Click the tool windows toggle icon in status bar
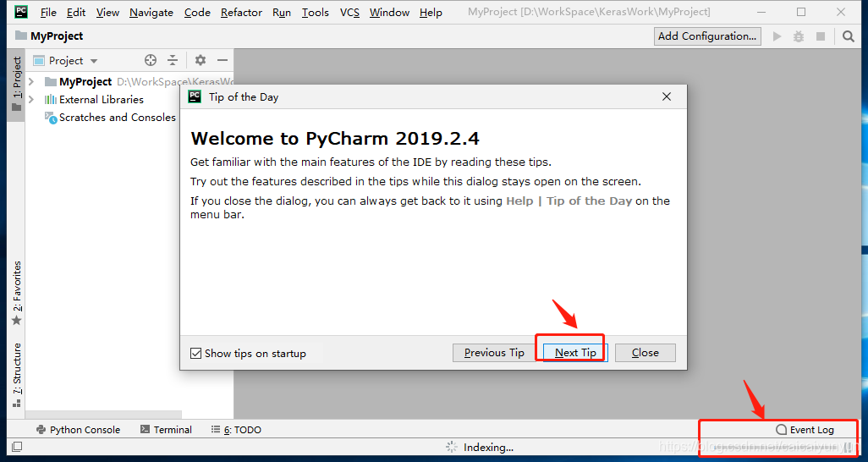The height and width of the screenshot is (462, 868). [x=17, y=447]
